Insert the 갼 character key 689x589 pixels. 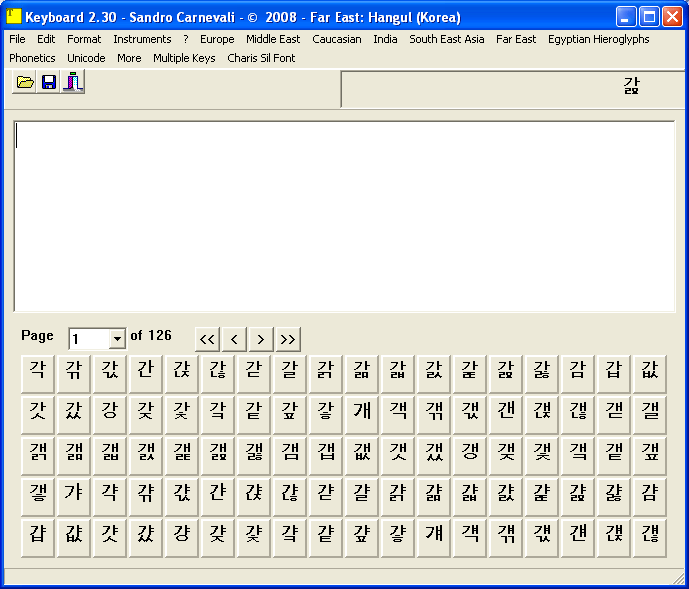click(x=218, y=496)
